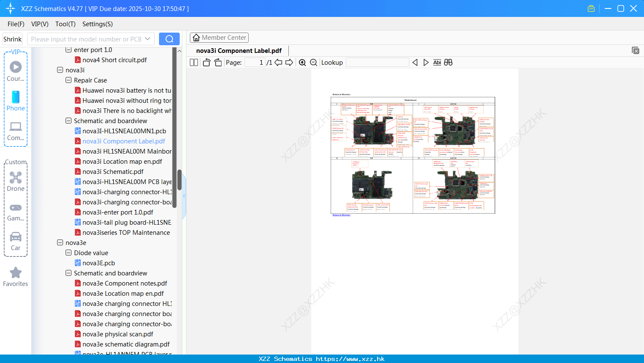
Task: Select the Car category icon
Action: pos(16,241)
